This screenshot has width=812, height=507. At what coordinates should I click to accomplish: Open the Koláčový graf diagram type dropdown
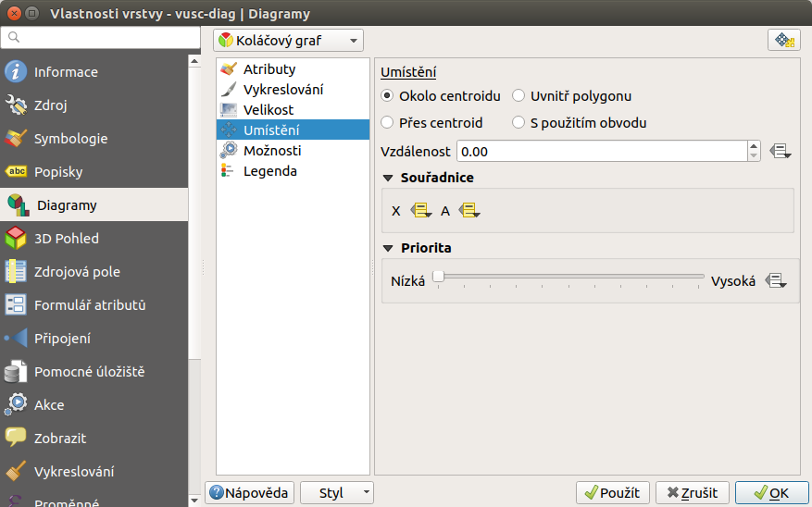click(x=289, y=41)
